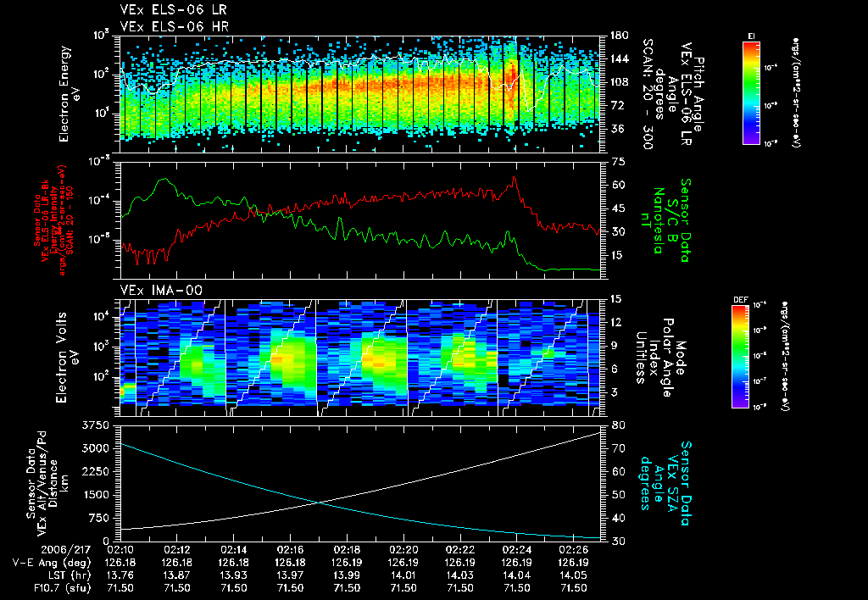This screenshot has width=868, height=600.
Task: Click the 'F10.7 (sfu)' row label
Action: pyautogui.click(x=60, y=588)
